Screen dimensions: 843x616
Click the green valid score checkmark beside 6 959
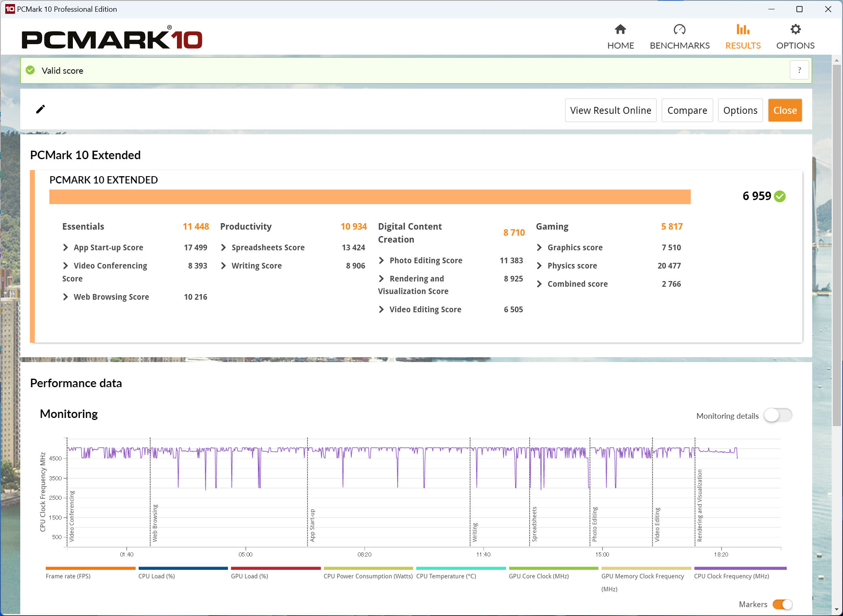(780, 196)
